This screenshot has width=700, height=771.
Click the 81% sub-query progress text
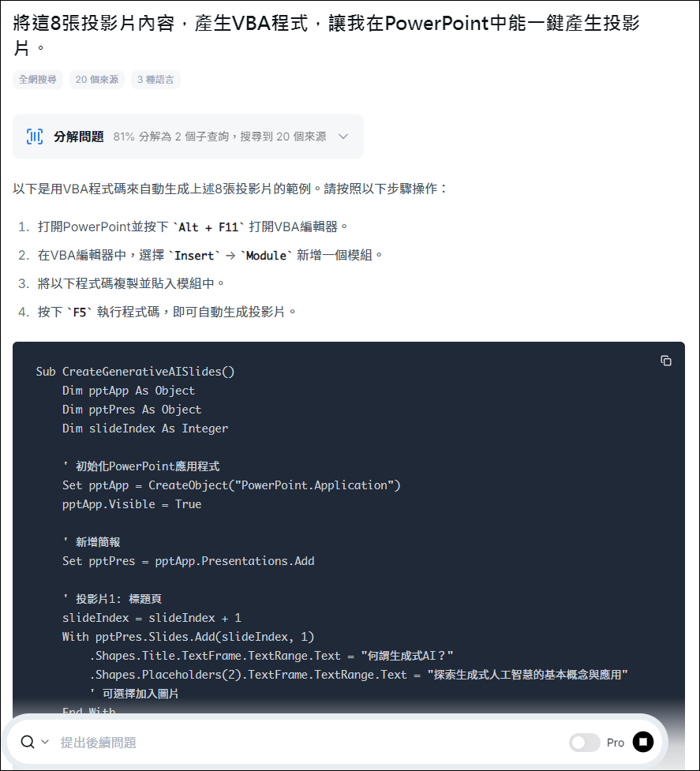pyautogui.click(x=219, y=137)
